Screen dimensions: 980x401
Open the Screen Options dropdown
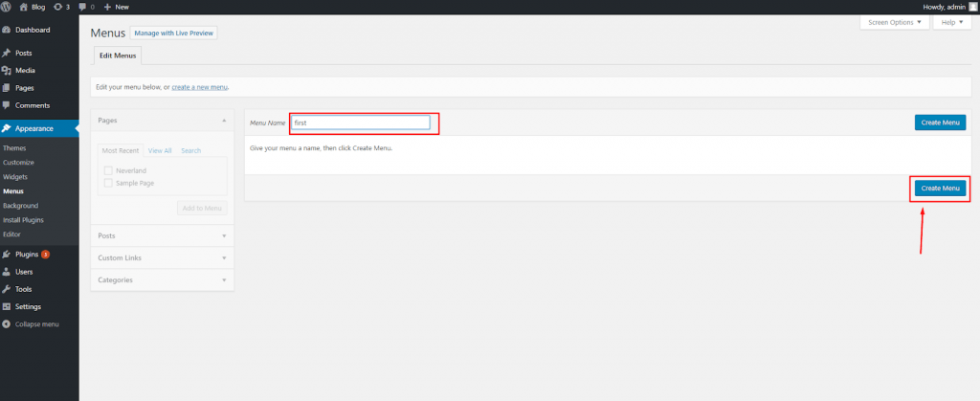[x=894, y=22]
